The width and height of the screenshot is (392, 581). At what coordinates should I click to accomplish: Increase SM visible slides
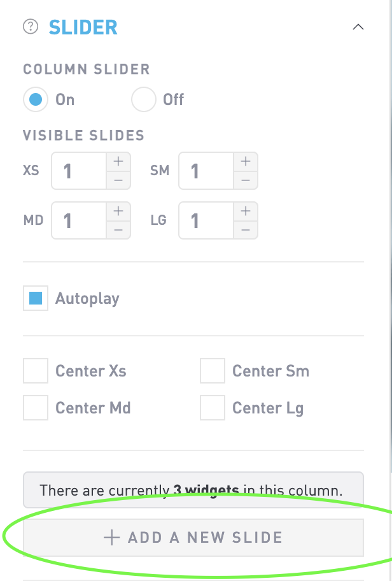click(x=245, y=162)
